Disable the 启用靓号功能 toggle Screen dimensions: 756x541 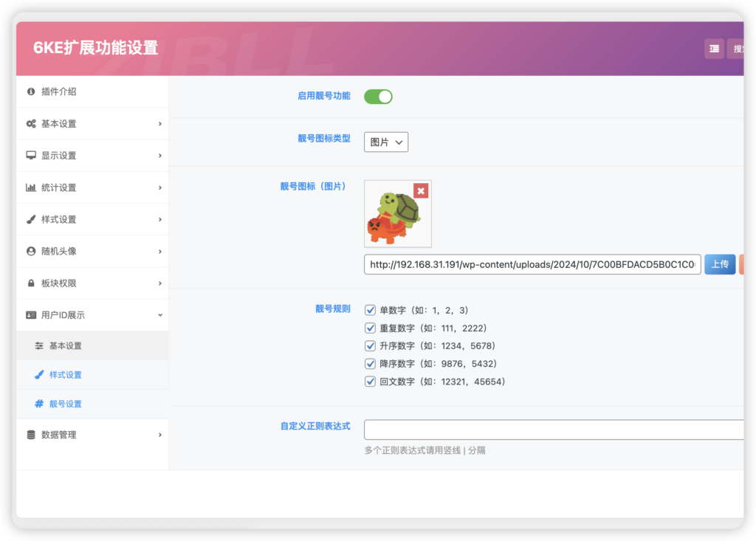coord(378,97)
